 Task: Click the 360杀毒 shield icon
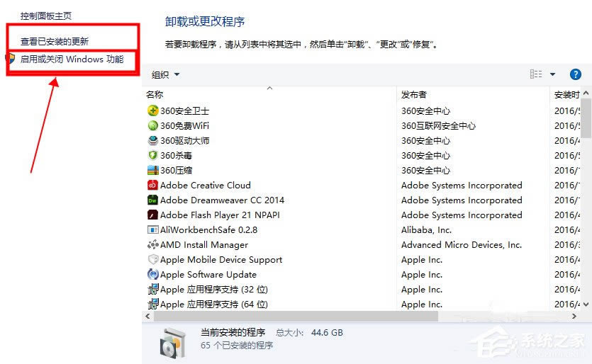pyautogui.click(x=152, y=155)
